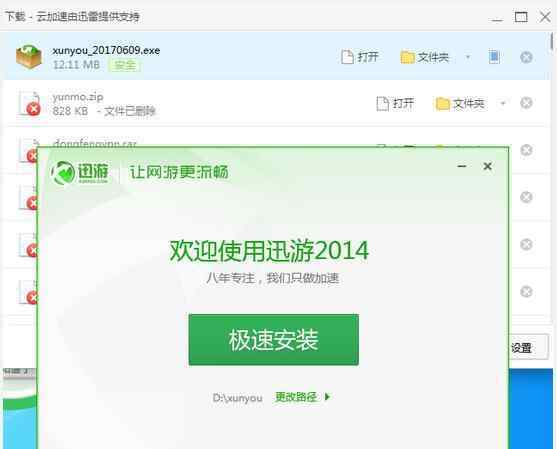
Task: Start 极速安装 quick install
Action: click(274, 340)
